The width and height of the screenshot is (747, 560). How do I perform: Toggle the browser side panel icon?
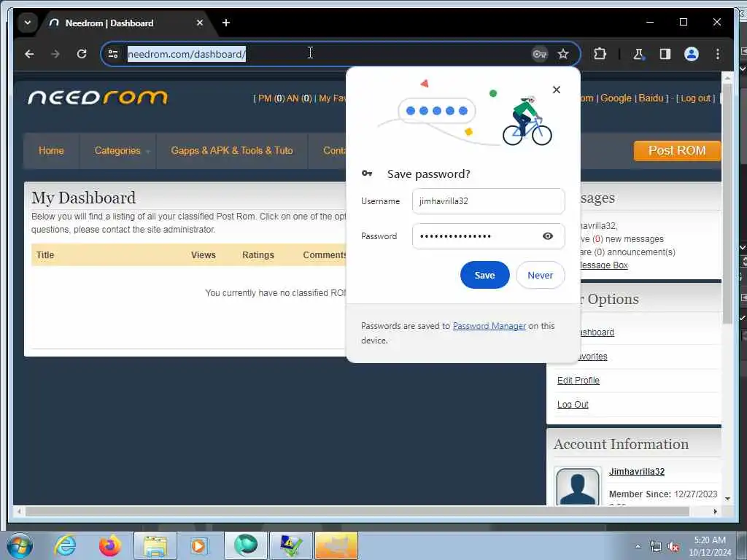point(665,54)
